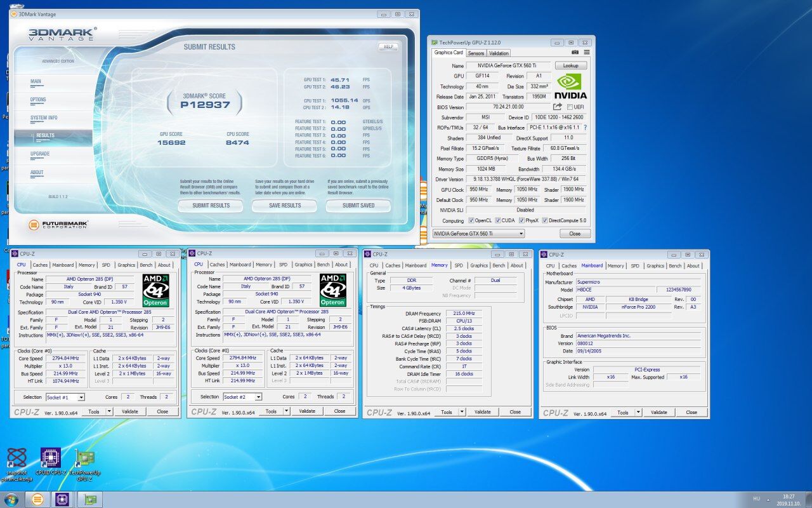
Task: Click the GPU-Z title bar app icon
Action: (435, 43)
